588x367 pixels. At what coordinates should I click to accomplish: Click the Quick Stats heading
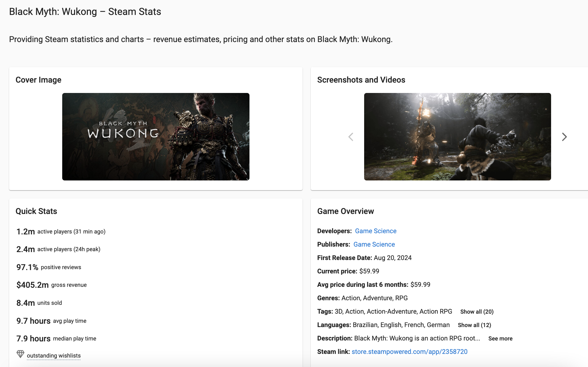[x=36, y=211]
